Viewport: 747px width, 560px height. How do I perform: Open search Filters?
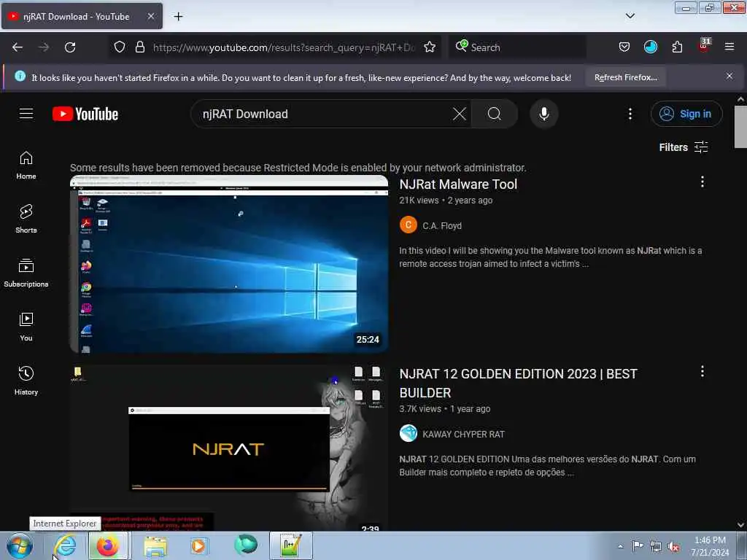[x=683, y=147]
